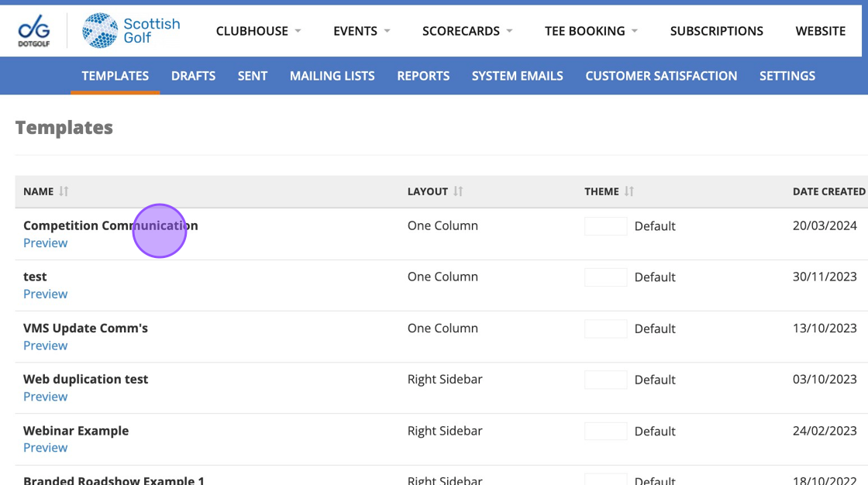Screen dimensions: 868x485
Task: Click One Column layout of Competition Communication
Action: tap(443, 225)
